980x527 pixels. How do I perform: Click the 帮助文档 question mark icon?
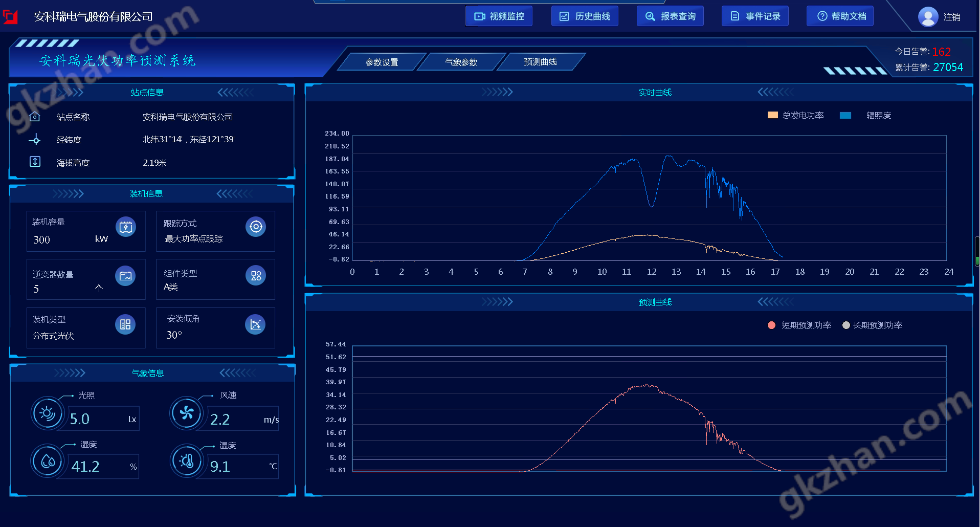tap(822, 16)
